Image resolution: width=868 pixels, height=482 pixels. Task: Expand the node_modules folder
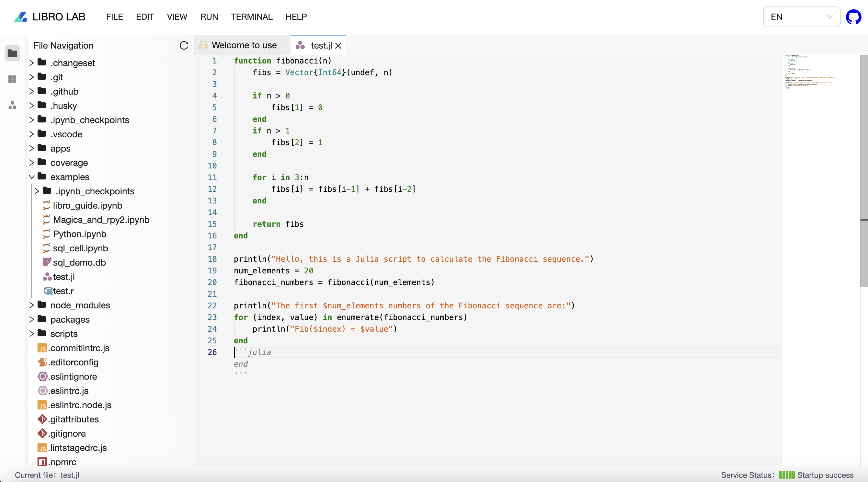[x=31, y=305]
